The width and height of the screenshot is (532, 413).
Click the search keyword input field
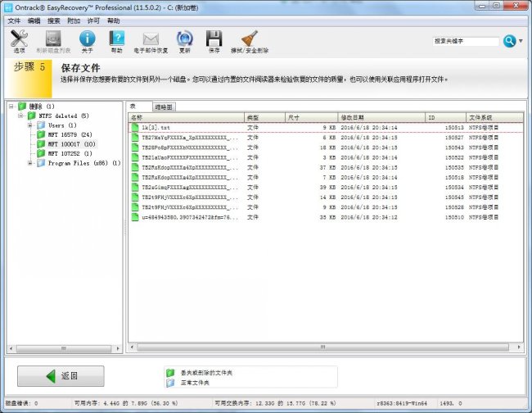tap(465, 41)
